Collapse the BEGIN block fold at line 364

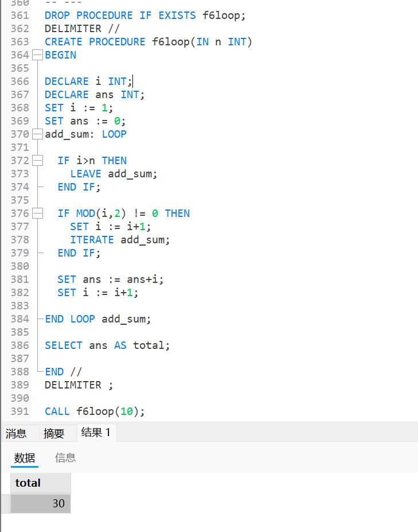(x=37, y=55)
